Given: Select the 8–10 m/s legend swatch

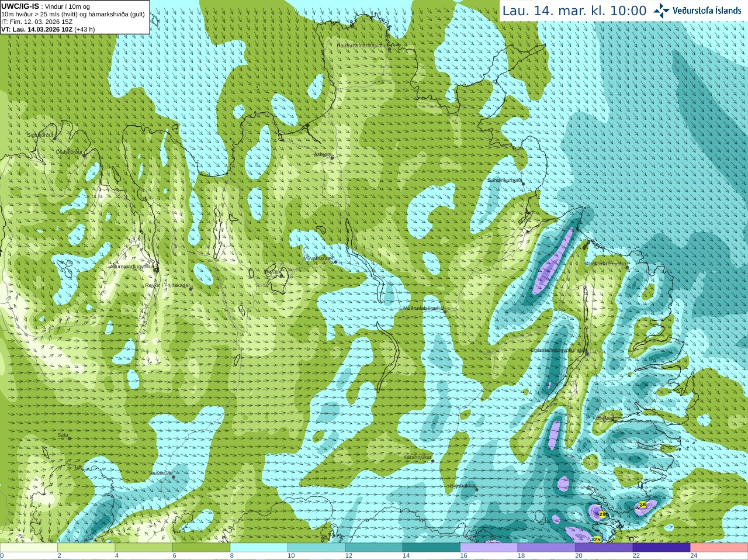Looking at the screenshot, I should click(259, 548).
